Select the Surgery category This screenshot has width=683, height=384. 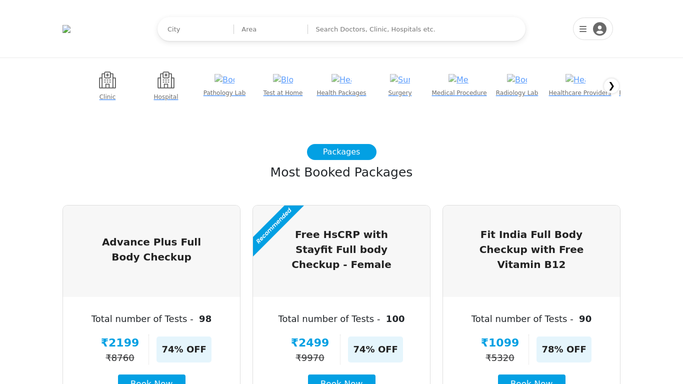(400, 85)
